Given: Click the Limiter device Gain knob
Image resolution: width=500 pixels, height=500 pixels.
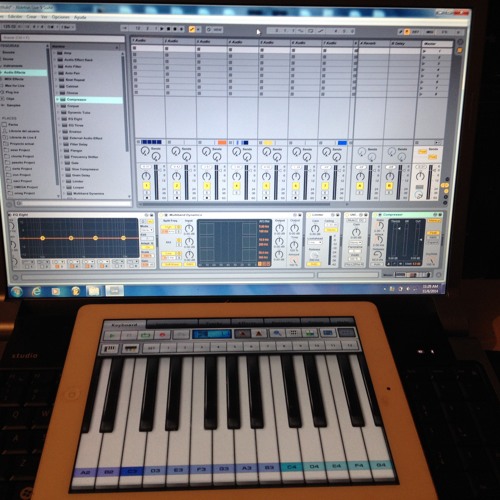Looking at the screenshot, I should (315, 229).
